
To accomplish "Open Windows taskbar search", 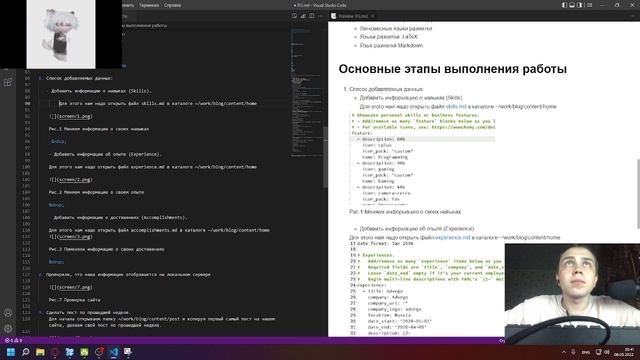I will (x=25, y=352).
